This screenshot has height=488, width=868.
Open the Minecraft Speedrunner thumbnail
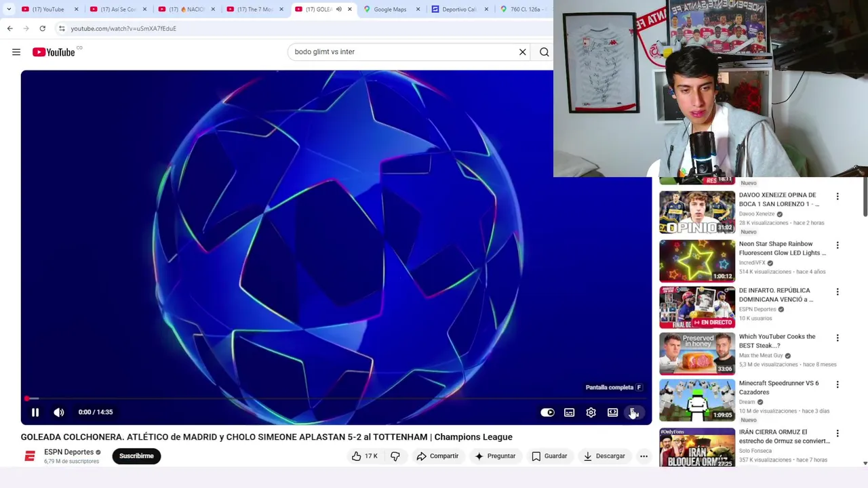tap(697, 401)
